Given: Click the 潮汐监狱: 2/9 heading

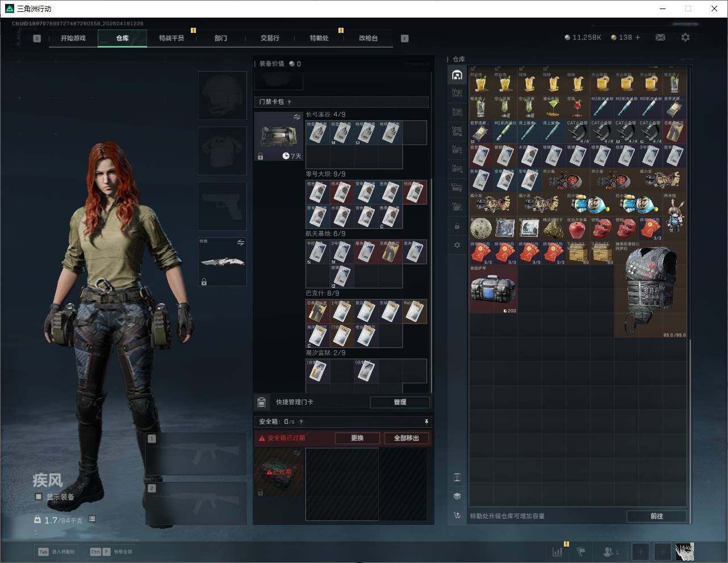Looking at the screenshot, I should tap(325, 353).
